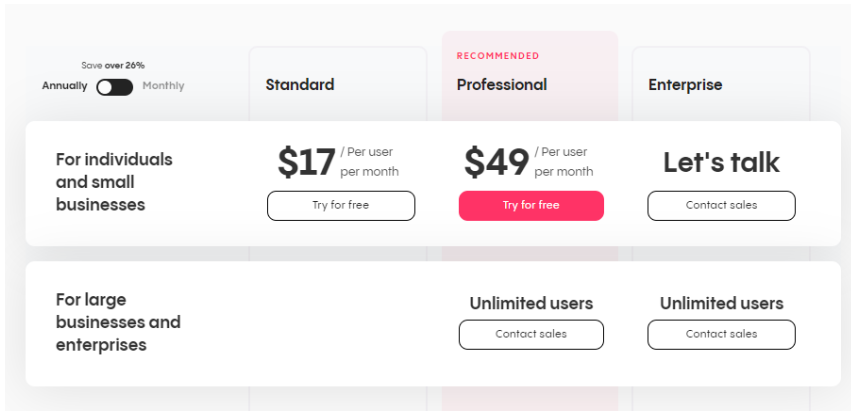Toggle the Annually/Monthly billing switch
Viewport: 853px width, 415px height.
tap(114, 87)
